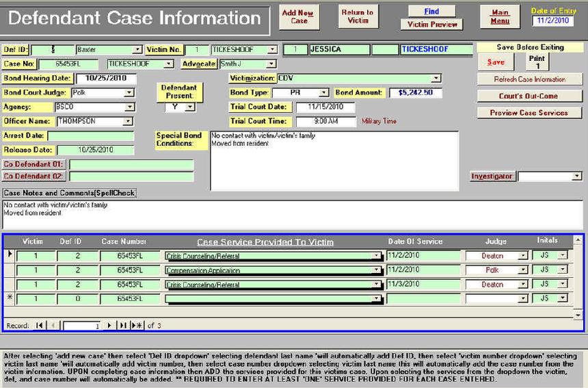Open Preview Case Services
588x388 pixels.
[x=529, y=113]
